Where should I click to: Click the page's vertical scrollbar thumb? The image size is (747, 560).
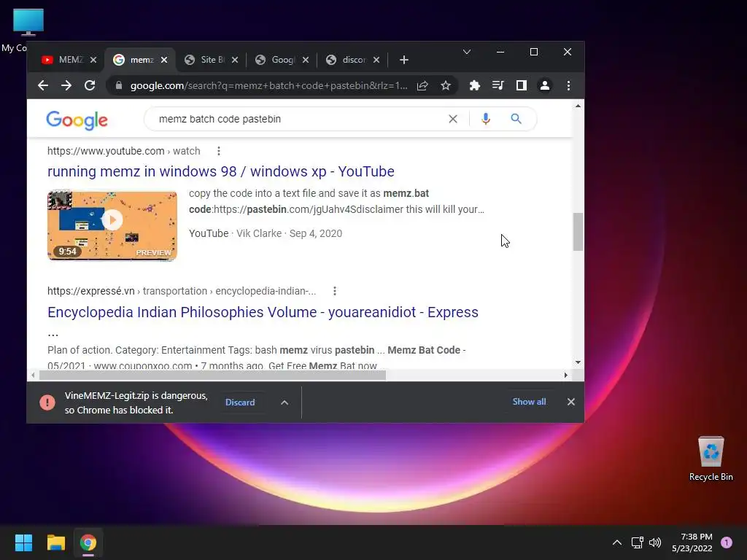coord(578,232)
